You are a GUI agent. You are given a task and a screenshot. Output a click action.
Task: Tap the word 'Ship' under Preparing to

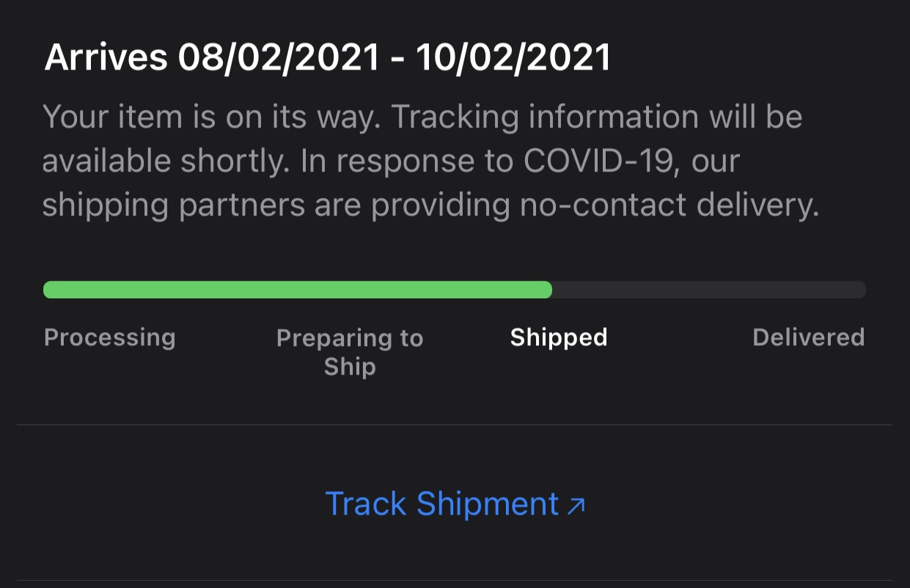350,366
